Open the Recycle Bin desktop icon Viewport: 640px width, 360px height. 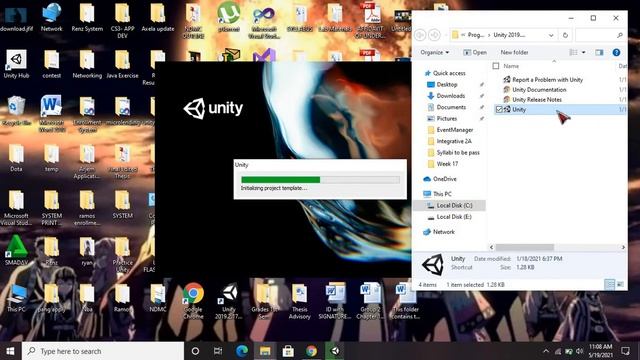[16, 111]
